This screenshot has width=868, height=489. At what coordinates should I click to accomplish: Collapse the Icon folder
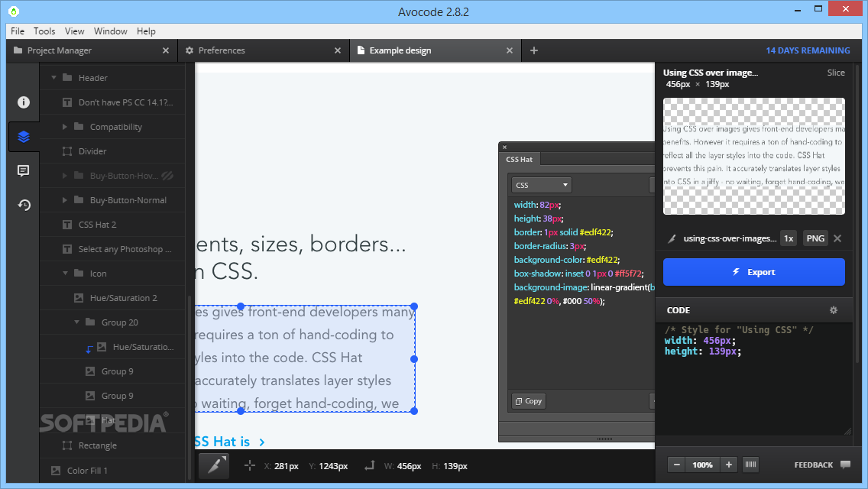[65, 273]
